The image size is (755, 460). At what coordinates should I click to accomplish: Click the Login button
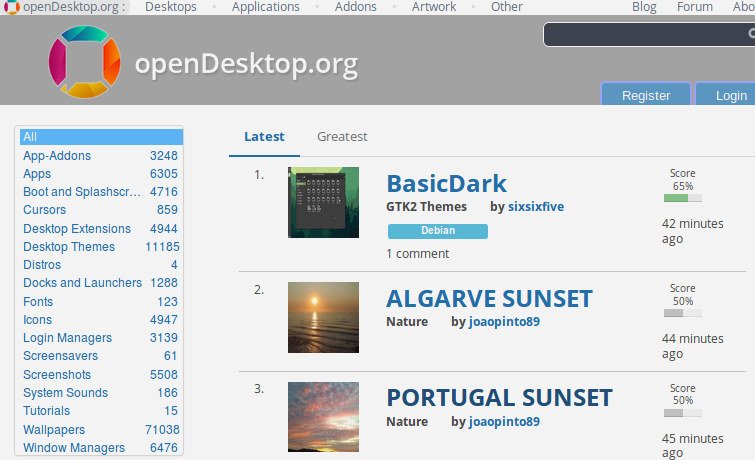[x=727, y=95]
